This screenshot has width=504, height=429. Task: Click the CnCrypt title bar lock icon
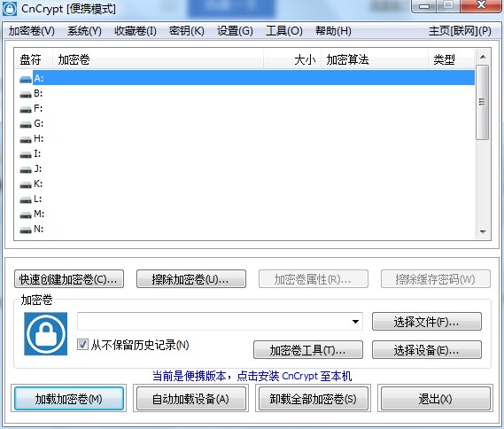(x=10, y=9)
